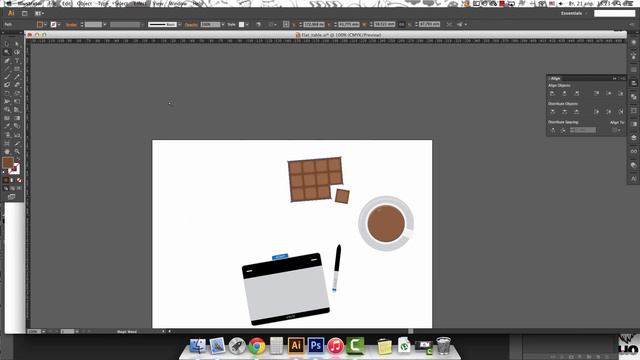Open the Align To dropdown
Image resolution: width=640 pixels, height=360 pixels.
[616, 130]
